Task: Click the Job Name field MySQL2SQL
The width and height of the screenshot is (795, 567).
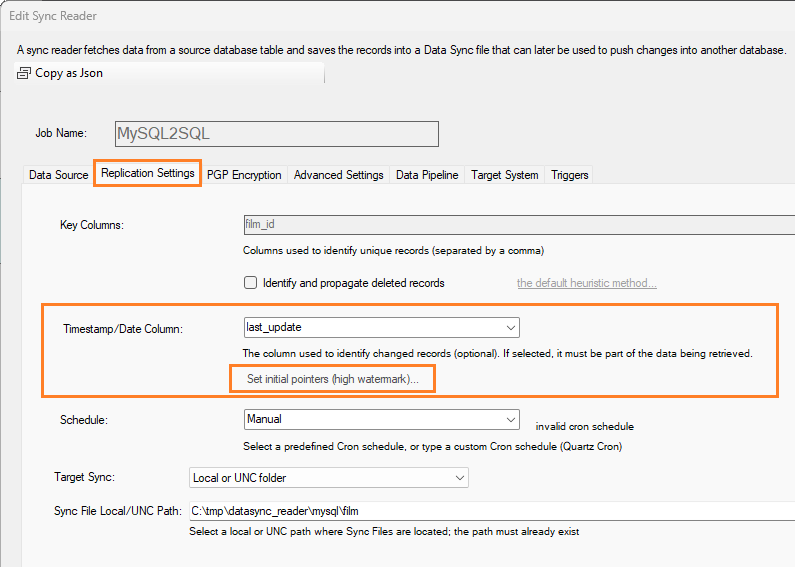Action: pos(277,134)
